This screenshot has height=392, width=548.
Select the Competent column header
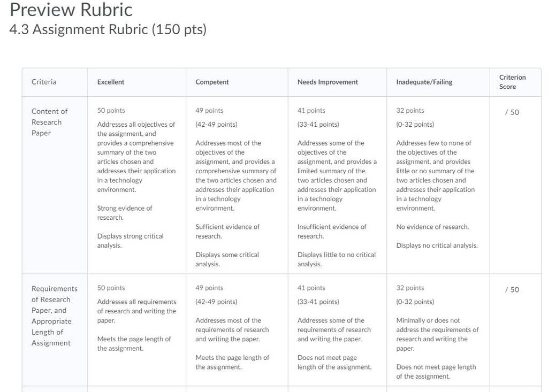pos(212,82)
